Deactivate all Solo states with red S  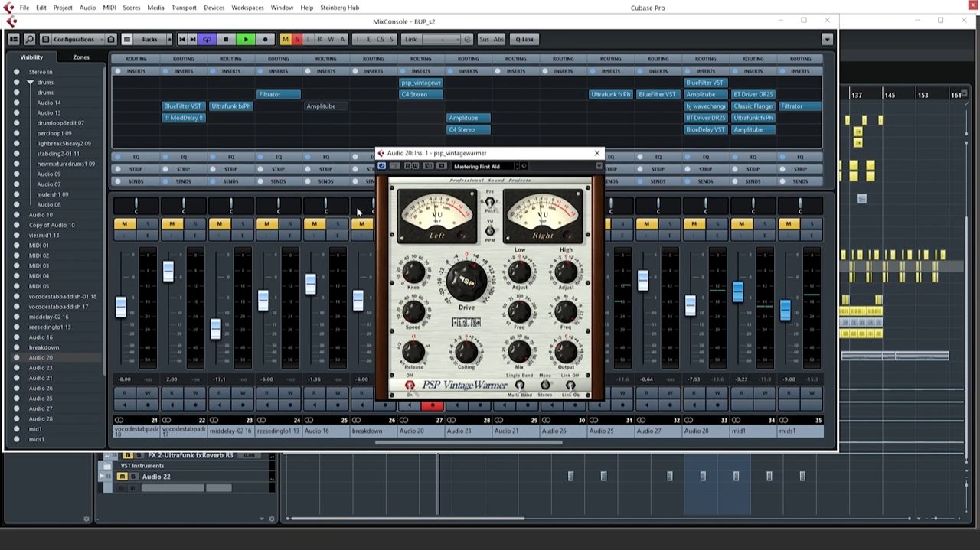click(297, 39)
